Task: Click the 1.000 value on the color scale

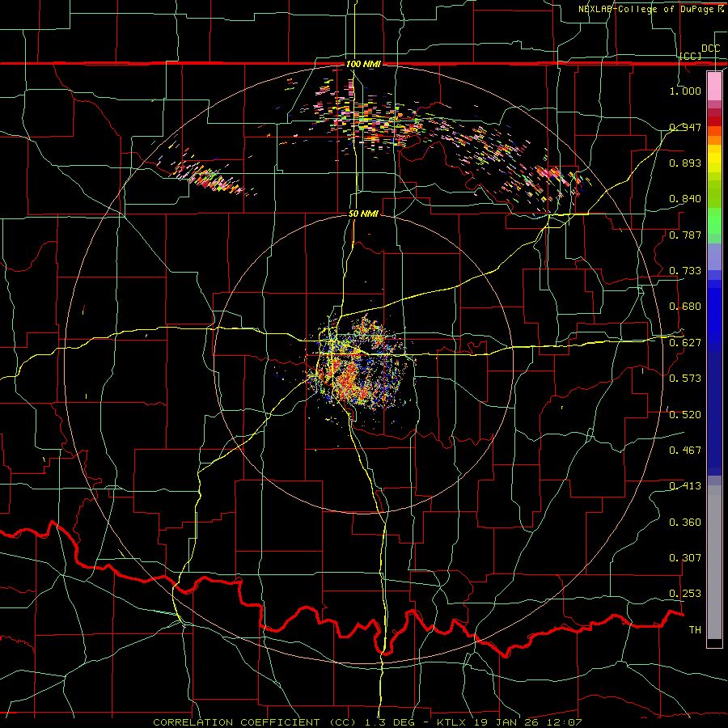Action: pos(685,91)
